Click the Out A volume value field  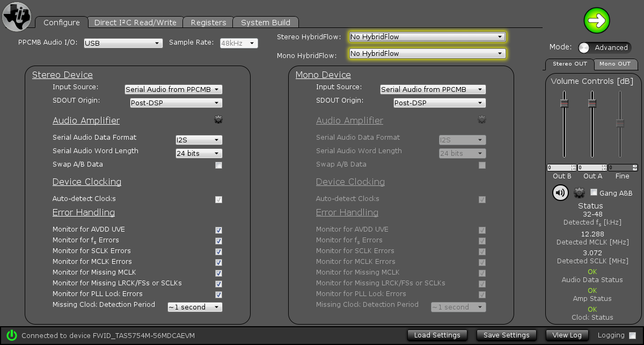point(590,168)
